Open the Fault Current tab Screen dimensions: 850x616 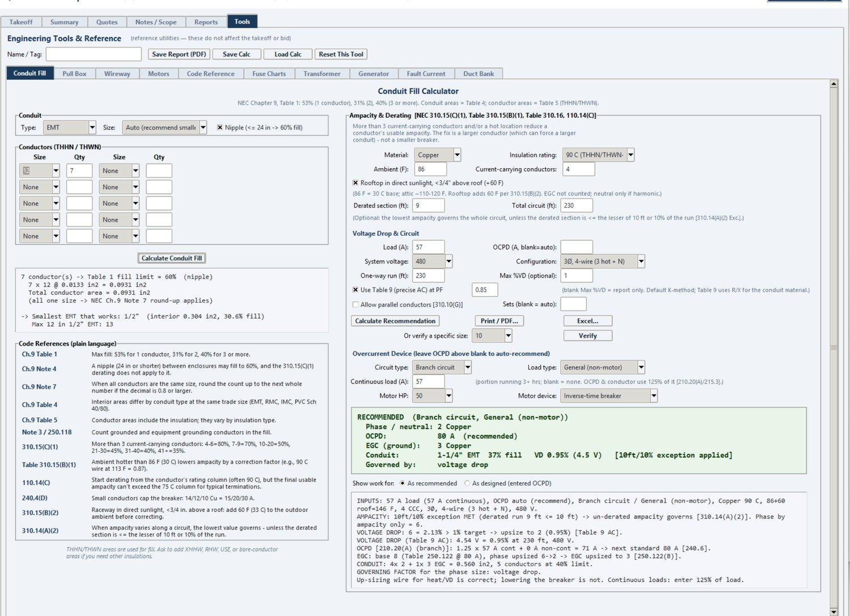[x=426, y=74]
